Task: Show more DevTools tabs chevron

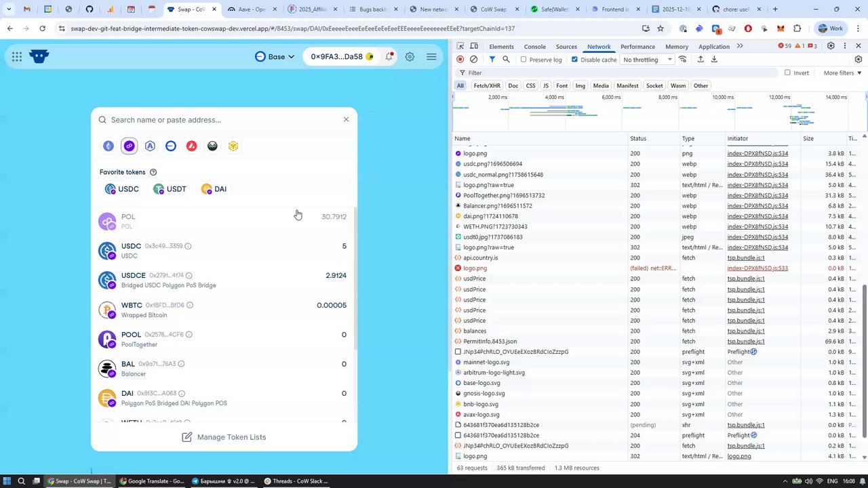Action: [x=740, y=46]
